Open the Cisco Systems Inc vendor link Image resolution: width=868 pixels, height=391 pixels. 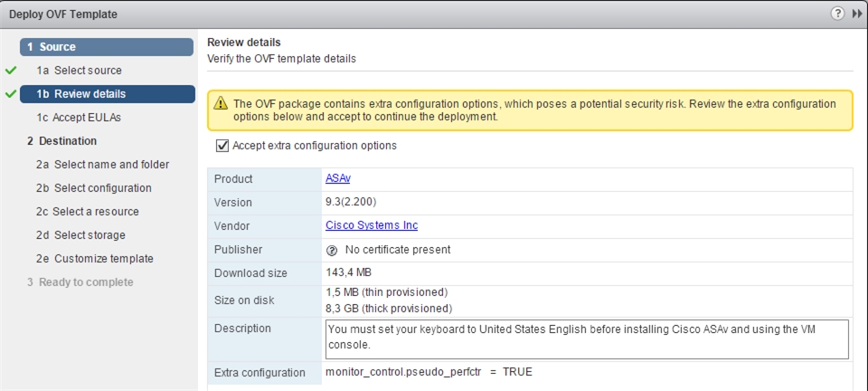click(x=372, y=226)
